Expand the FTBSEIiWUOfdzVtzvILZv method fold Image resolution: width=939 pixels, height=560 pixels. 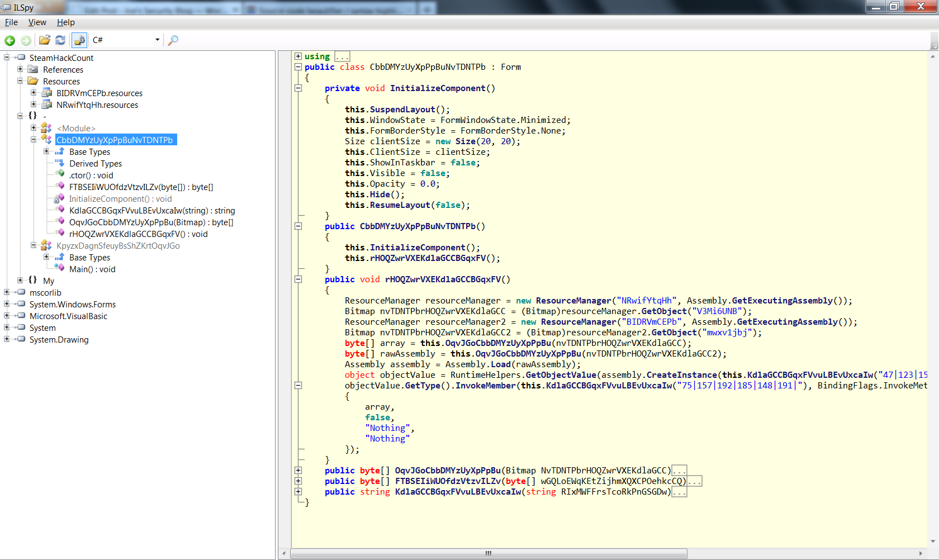point(298,481)
